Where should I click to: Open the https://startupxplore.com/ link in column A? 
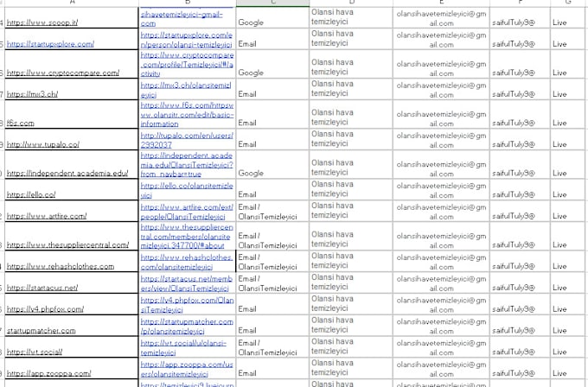click(x=50, y=44)
